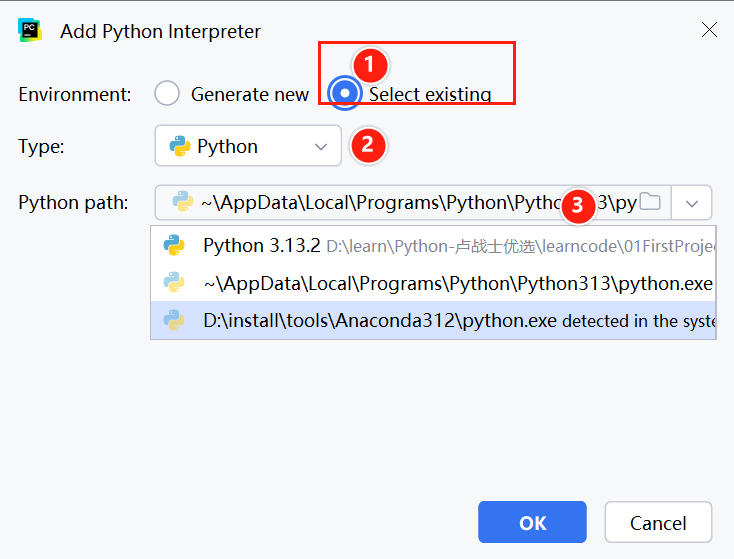Click the icon beside Python 3.13.2 entry
This screenshot has height=559, width=734.
(x=174, y=245)
